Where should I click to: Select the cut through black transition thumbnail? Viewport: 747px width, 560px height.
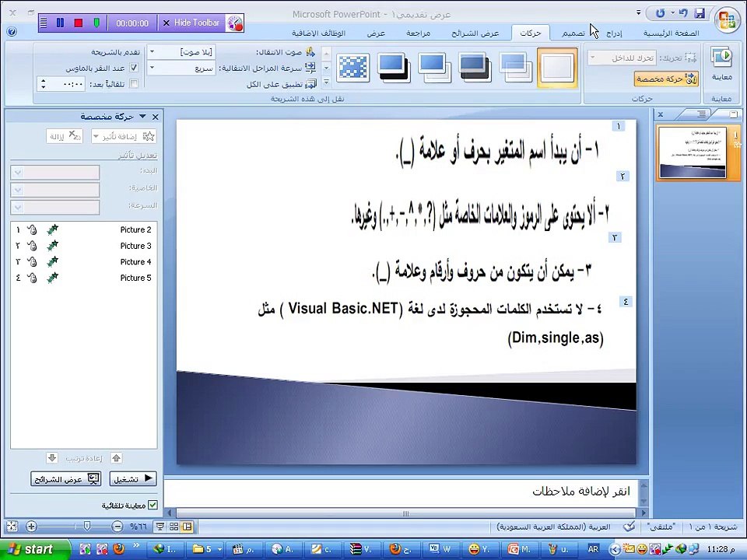(x=394, y=67)
